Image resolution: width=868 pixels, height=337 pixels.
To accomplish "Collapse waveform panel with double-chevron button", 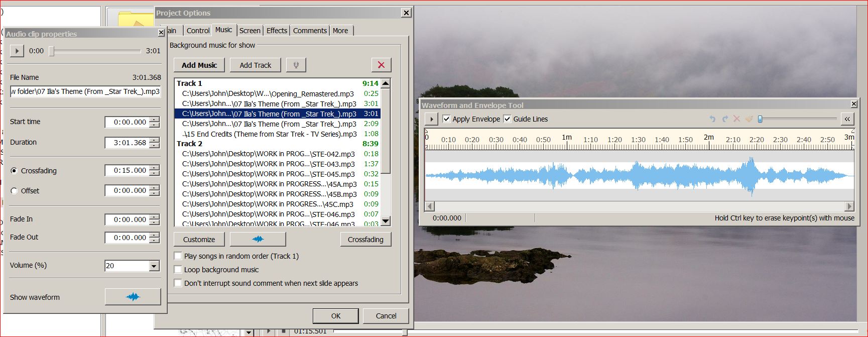I will pyautogui.click(x=847, y=119).
